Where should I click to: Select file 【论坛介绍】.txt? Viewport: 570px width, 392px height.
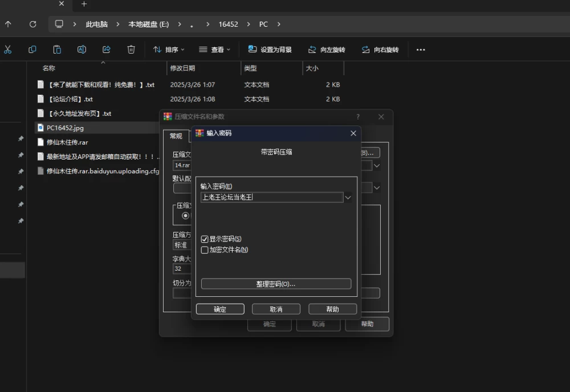click(x=70, y=99)
